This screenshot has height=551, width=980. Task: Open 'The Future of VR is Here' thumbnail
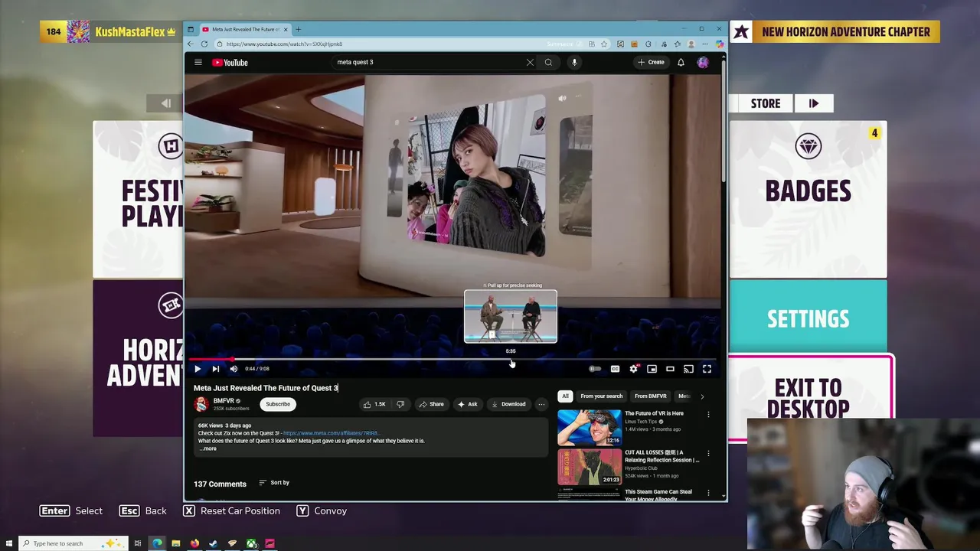[590, 428]
